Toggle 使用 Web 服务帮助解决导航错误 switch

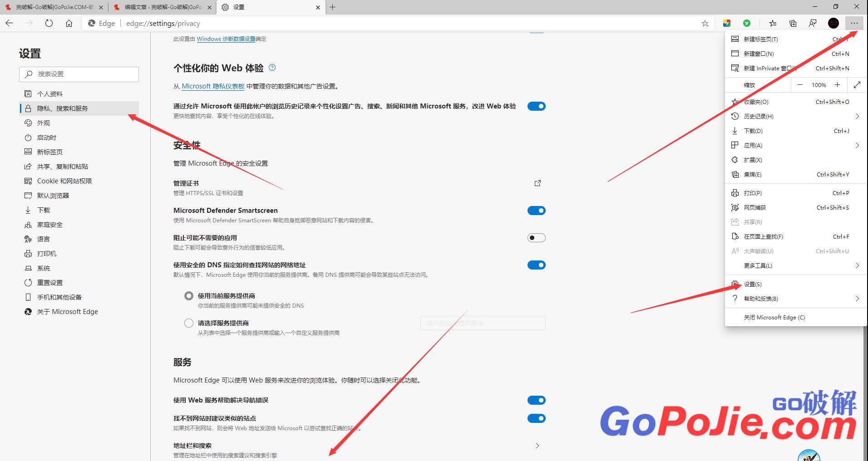[536, 400]
